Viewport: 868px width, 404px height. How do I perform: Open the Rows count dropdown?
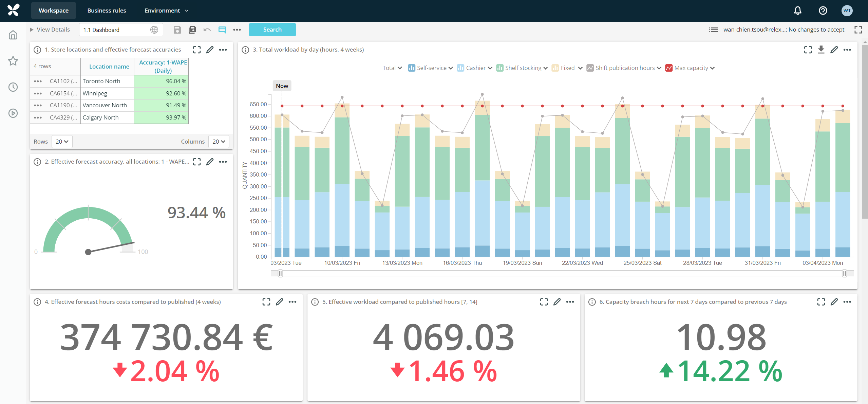(61, 141)
